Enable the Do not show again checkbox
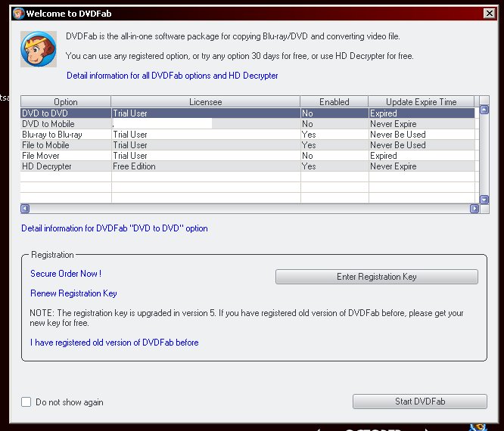Viewport: 504px width, 431px height. pos(26,402)
